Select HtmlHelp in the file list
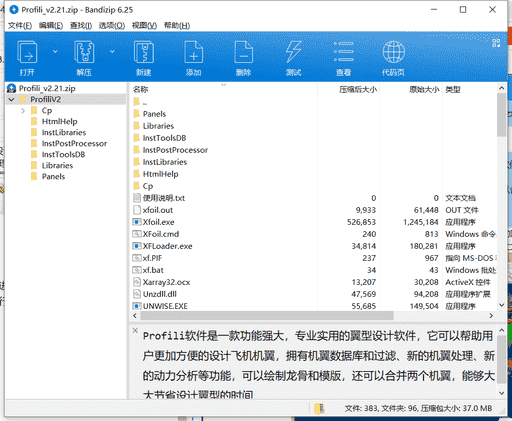This screenshot has width=512, height=421. [160, 174]
